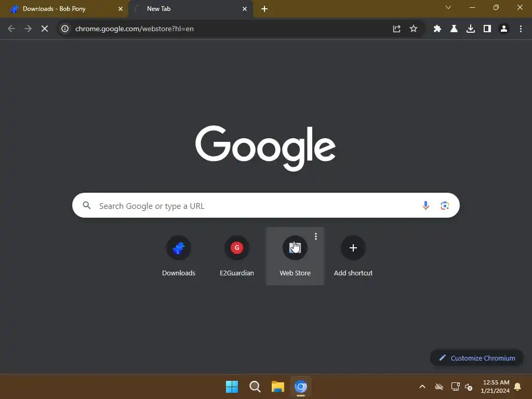Open network status tray icon
The height and width of the screenshot is (399, 532).
coord(455,387)
